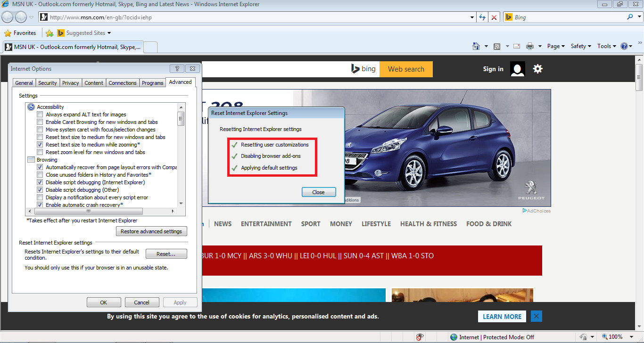Click the browser Forward arrow button

pos(21,17)
